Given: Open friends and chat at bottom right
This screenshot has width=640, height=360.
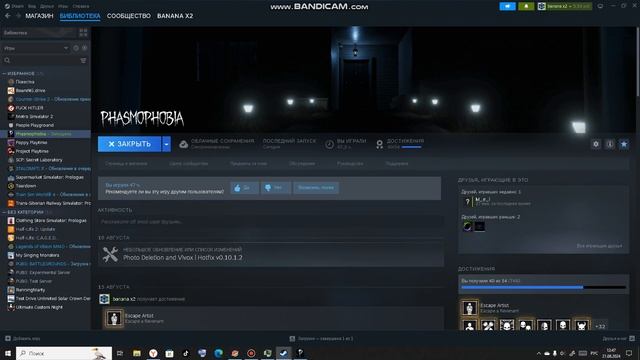Looking at the screenshot, I should (618, 338).
